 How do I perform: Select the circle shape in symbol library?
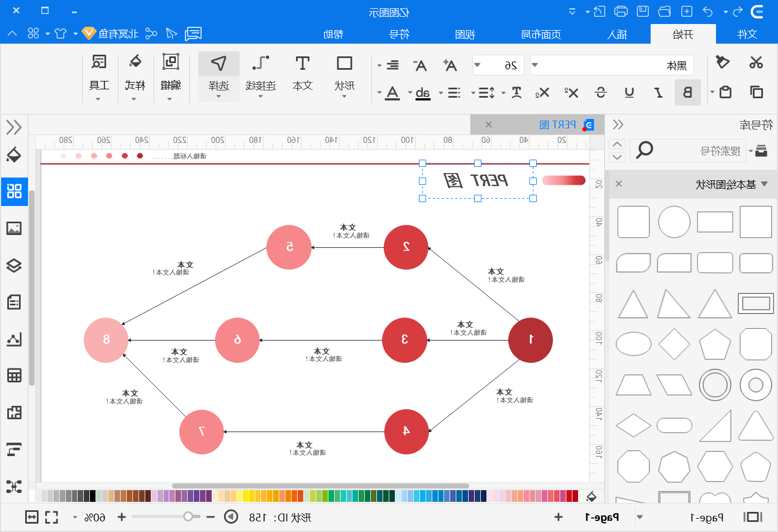click(x=674, y=222)
